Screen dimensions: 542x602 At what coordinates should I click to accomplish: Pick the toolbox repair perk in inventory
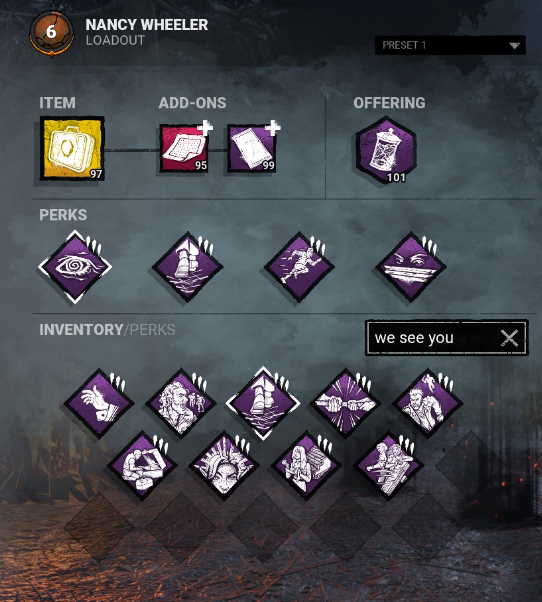point(142,465)
